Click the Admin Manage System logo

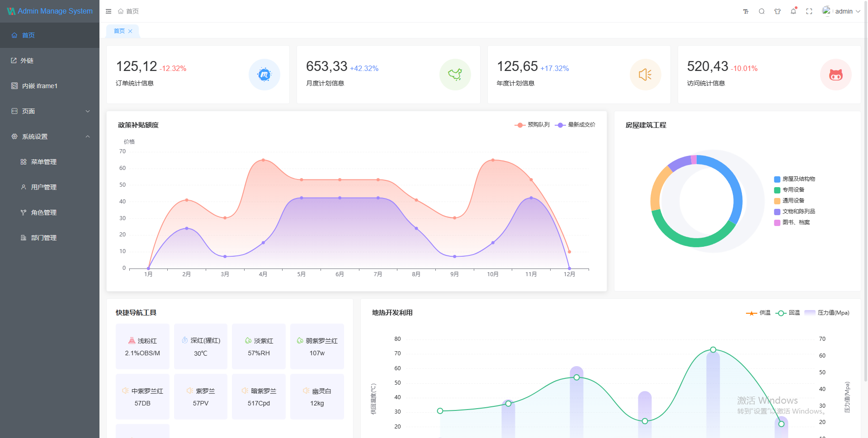click(50, 11)
